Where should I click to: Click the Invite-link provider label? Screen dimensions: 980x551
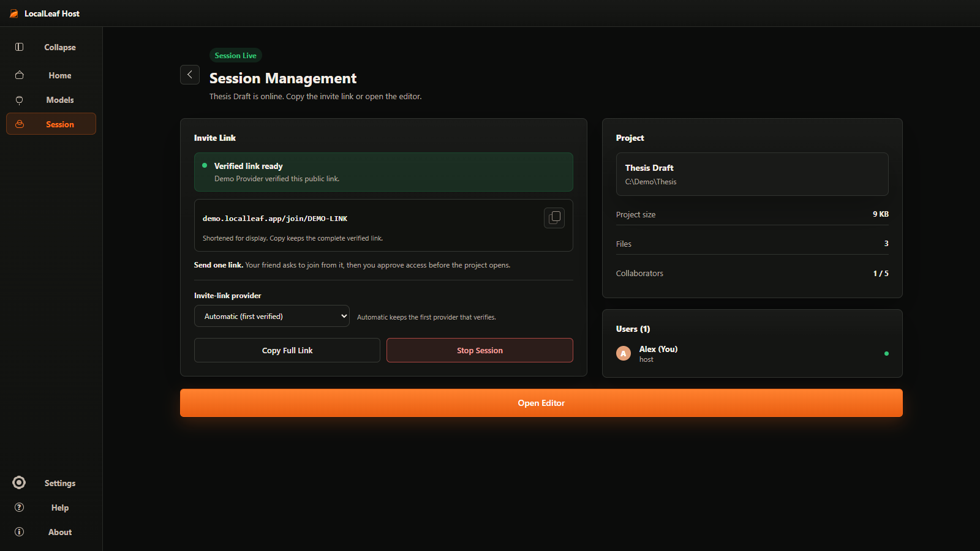click(x=228, y=296)
